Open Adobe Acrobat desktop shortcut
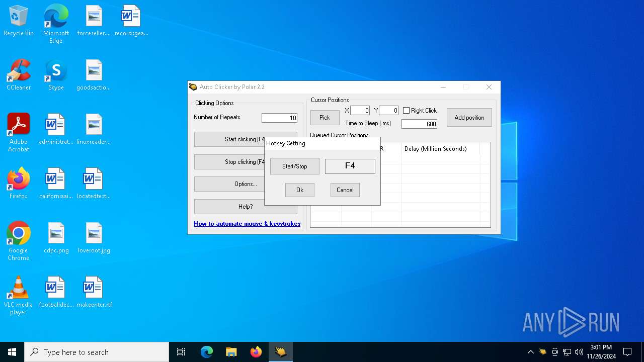The height and width of the screenshot is (362, 644). click(x=19, y=133)
